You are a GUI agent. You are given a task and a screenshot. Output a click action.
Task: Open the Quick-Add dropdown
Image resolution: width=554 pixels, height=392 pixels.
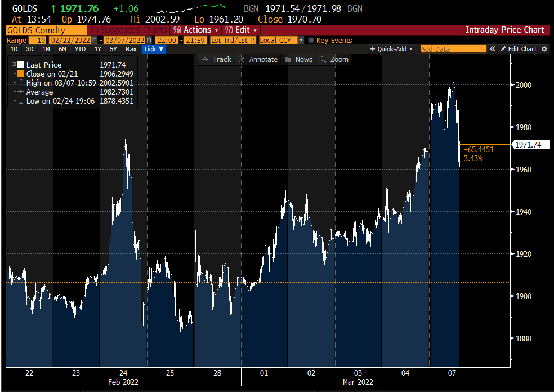click(391, 49)
